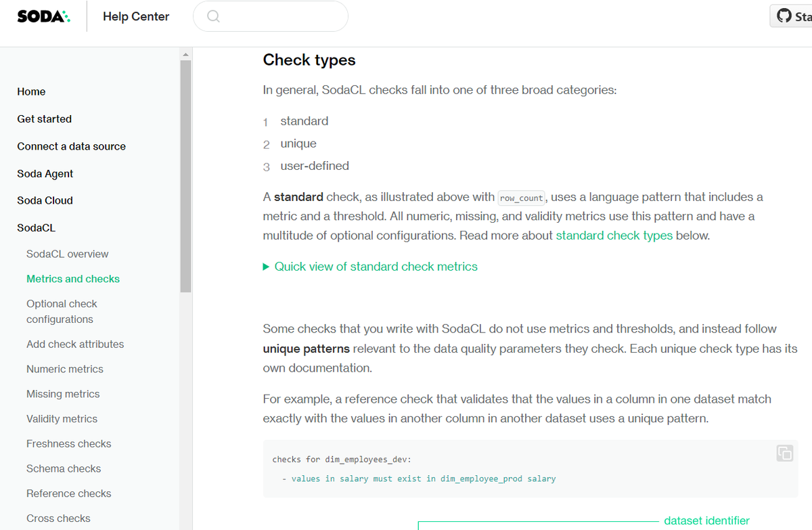Click the row_count inline code
The width and height of the screenshot is (812, 530).
(x=521, y=198)
